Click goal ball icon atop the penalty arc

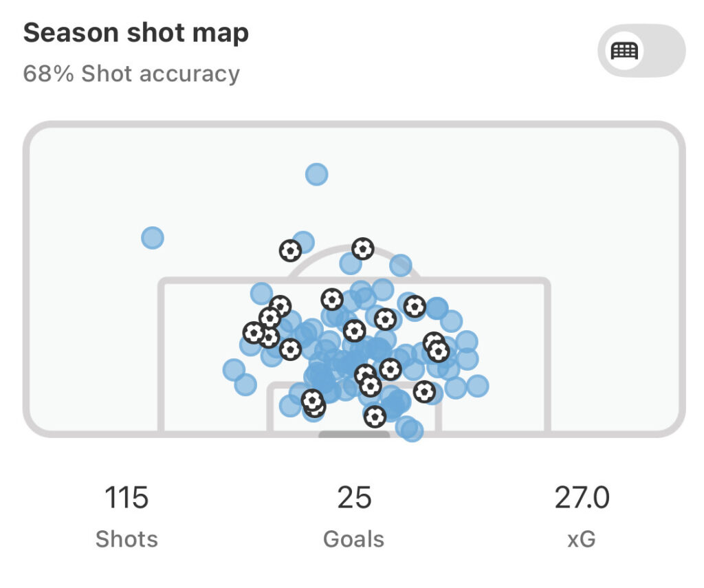(x=363, y=248)
